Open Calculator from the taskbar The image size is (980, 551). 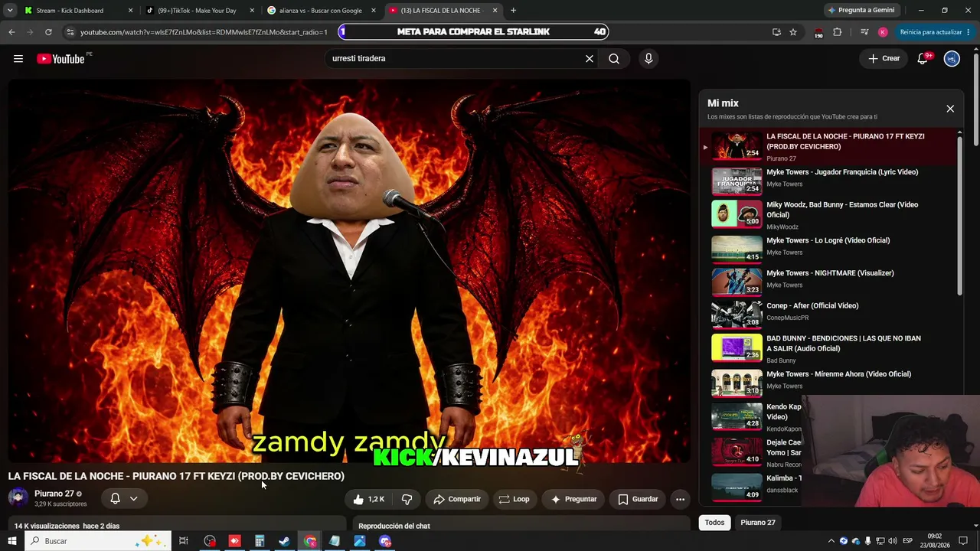click(x=260, y=541)
